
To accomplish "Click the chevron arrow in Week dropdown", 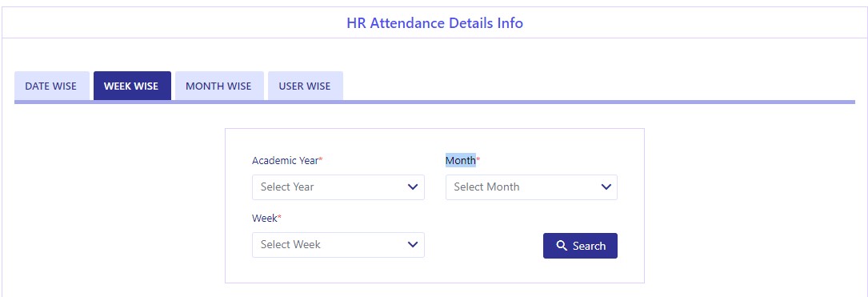I will click(413, 244).
